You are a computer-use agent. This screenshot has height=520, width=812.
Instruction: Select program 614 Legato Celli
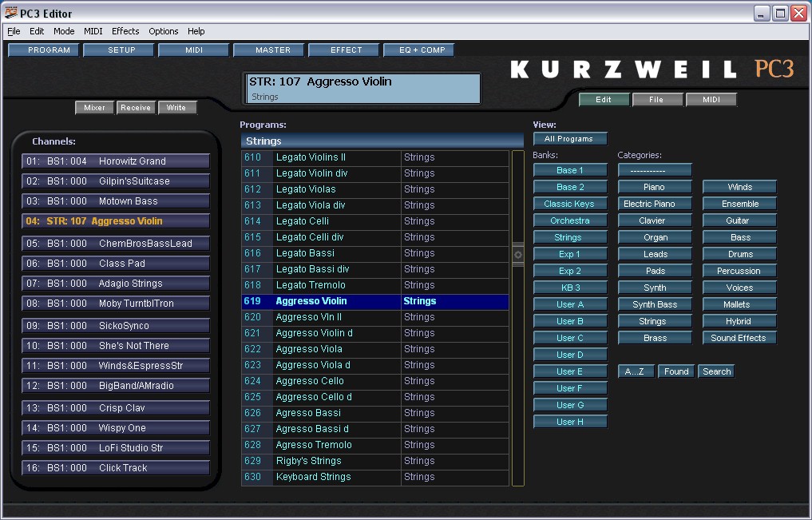pyautogui.click(x=375, y=221)
